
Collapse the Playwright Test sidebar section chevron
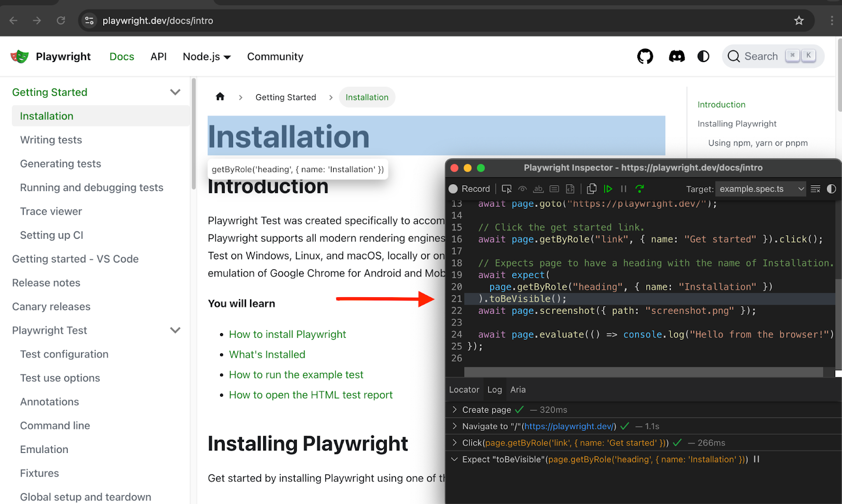tap(175, 330)
